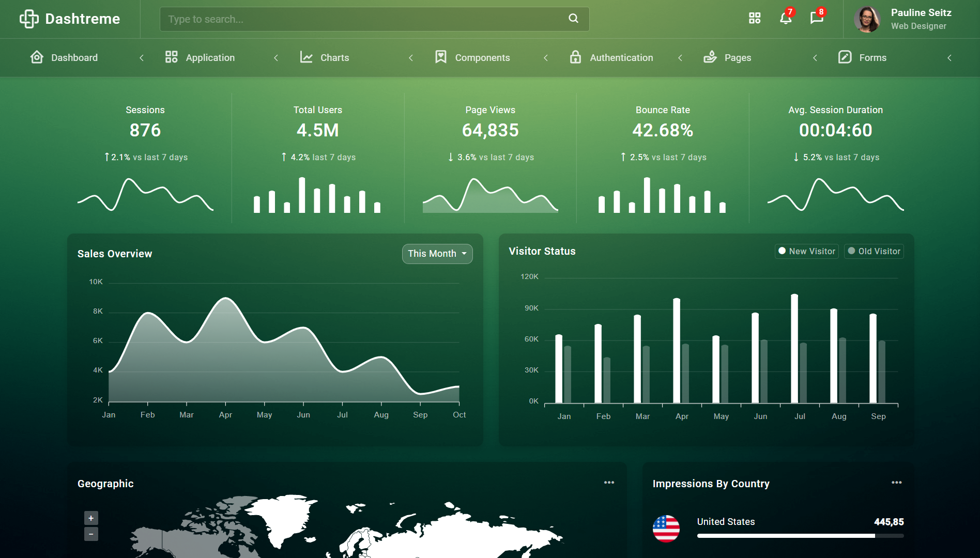The height and width of the screenshot is (558, 980).
Task: Zoom in on the Geographic map
Action: [x=91, y=518]
